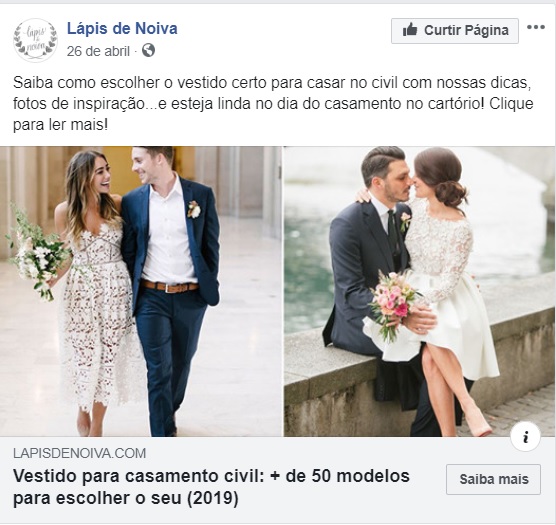The height and width of the screenshot is (525, 556).
Task: Open the LAPISDENOIVA.COM domain link
Action: click(x=79, y=453)
